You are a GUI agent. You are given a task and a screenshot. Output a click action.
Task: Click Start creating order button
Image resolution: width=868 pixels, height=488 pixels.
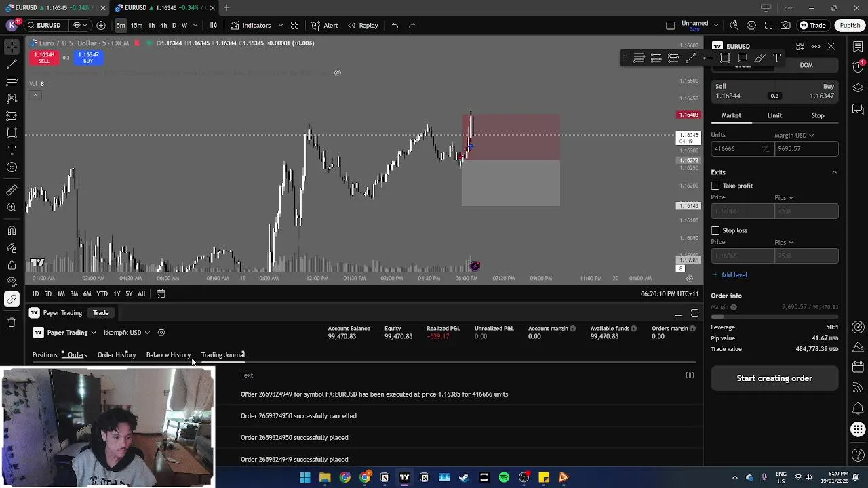coord(774,378)
